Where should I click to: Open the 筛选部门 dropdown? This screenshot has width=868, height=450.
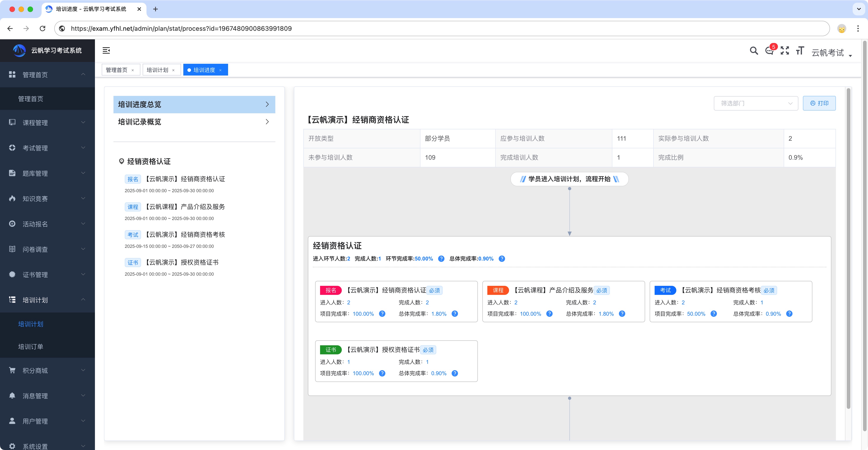[x=756, y=103]
